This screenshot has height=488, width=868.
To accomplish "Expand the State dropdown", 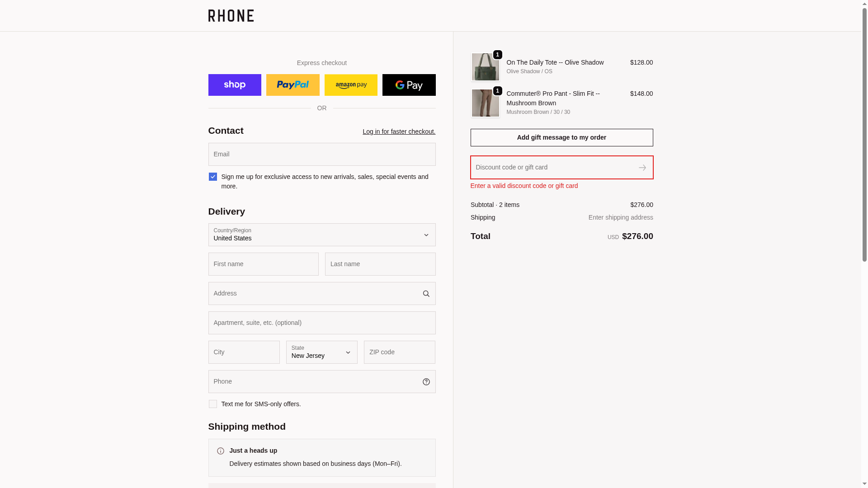I will point(321,352).
